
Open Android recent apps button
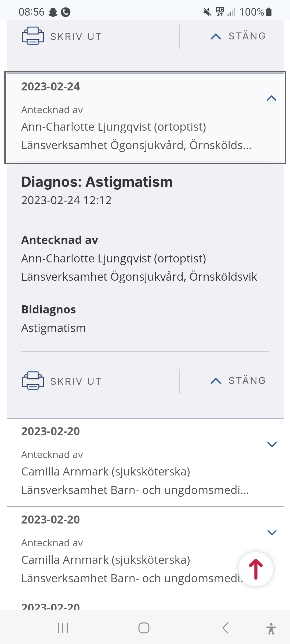[63, 628]
